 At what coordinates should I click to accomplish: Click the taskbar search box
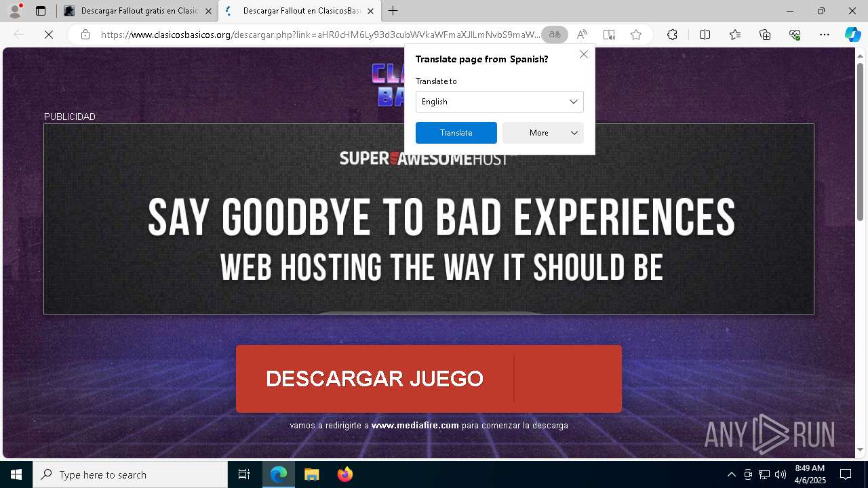click(x=130, y=474)
